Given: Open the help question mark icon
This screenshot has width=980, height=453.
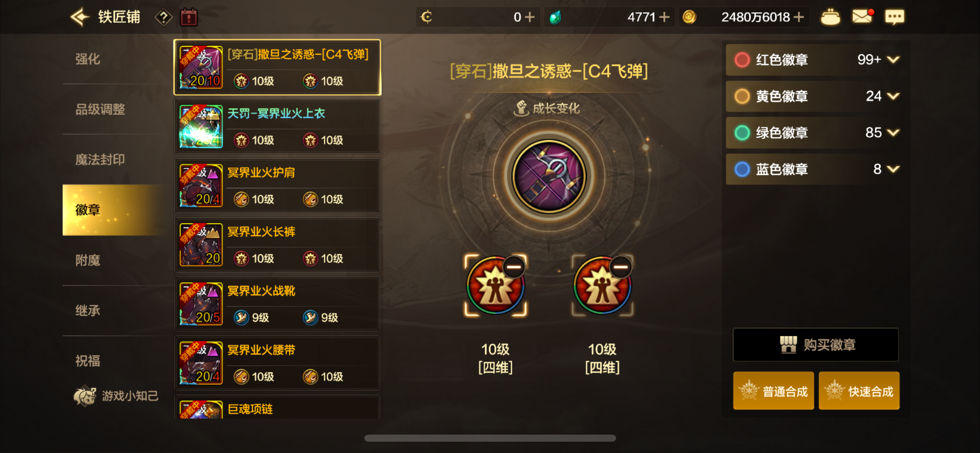Looking at the screenshot, I should [x=164, y=18].
